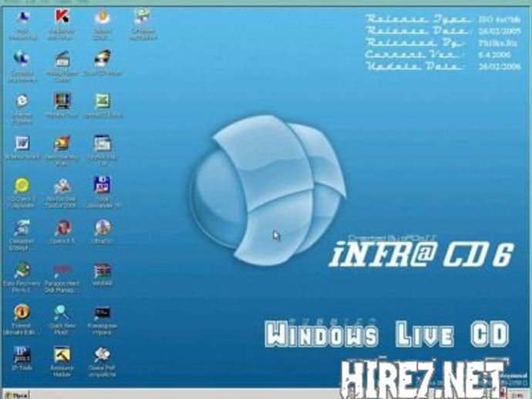This screenshot has height=399, width=532.
Task: Launch Everest Ultimate Edition icon
Action: (x=22, y=312)
